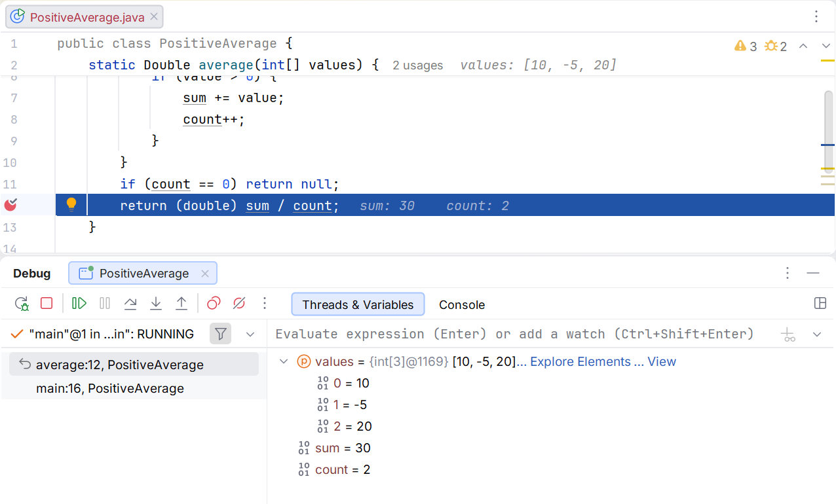This screenshot has width=836, height=504.
Task: Stop the debug session
Action: 47,304
